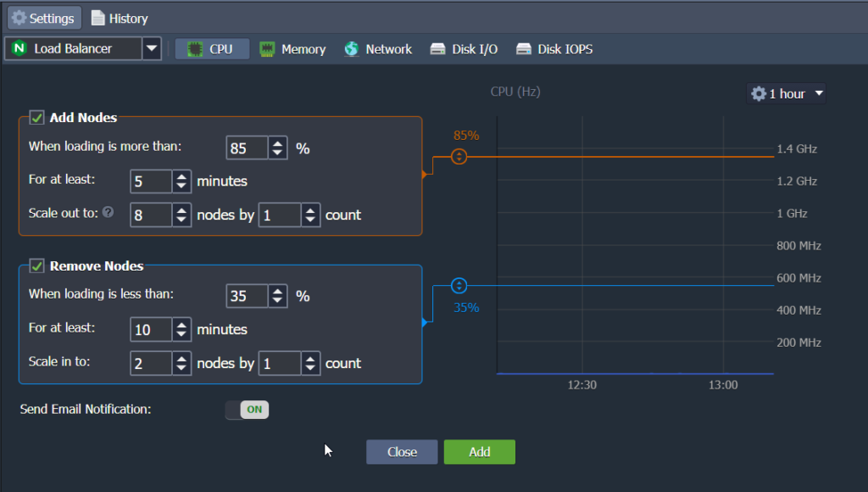The width and height of the screenshot is (868, 492).
Task: Select the Memory resource tab
Action: 292,48
